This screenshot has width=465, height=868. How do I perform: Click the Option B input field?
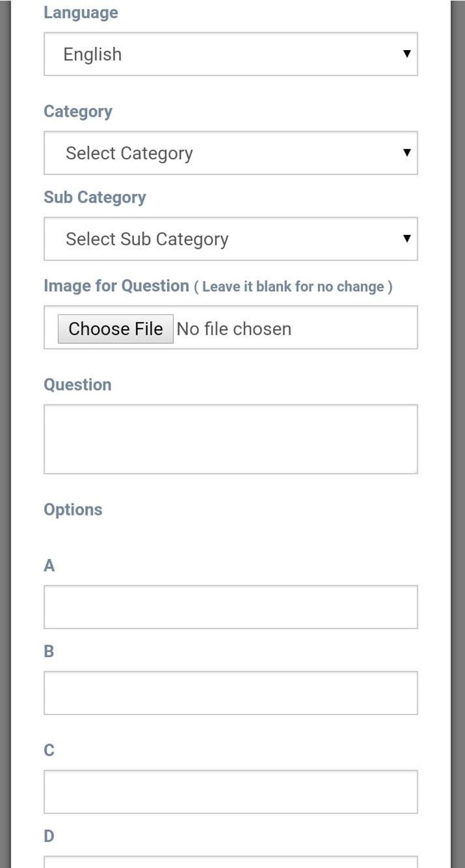point(230,693)
